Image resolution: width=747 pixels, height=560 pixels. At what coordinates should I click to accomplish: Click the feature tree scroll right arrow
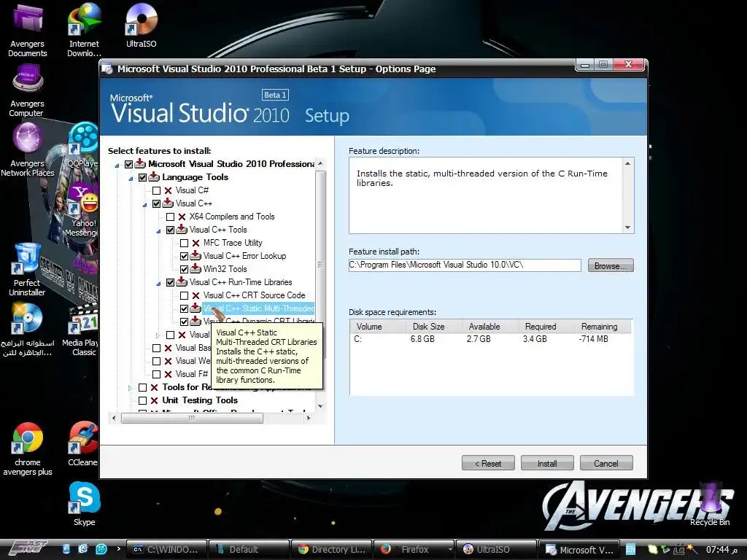[309, 418]
